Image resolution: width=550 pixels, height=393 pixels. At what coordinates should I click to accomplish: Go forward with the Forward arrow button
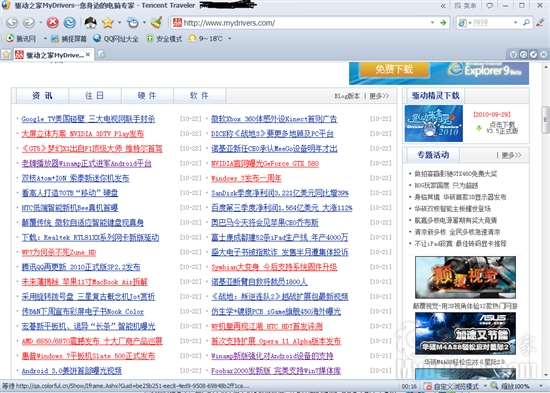pyautogui.click(x=28, y=23)
